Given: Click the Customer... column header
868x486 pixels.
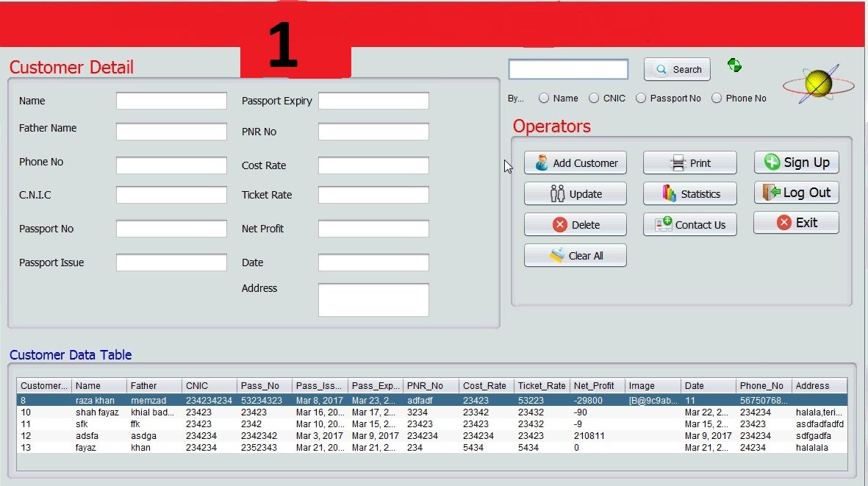Looking at the screenshot, I should pyautogui.click(x=44, y=386).
